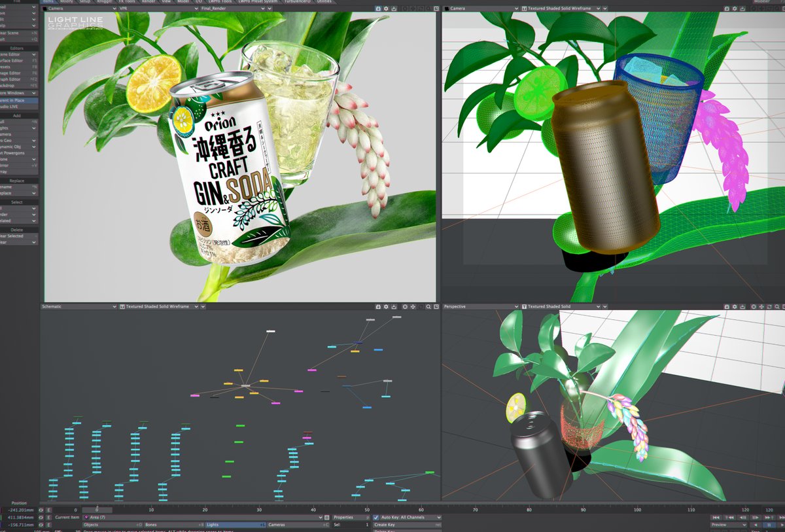Click center-target icon in Schematic viewport header
This screenshot has width=785, height=532.
click(x=405, y=306)
